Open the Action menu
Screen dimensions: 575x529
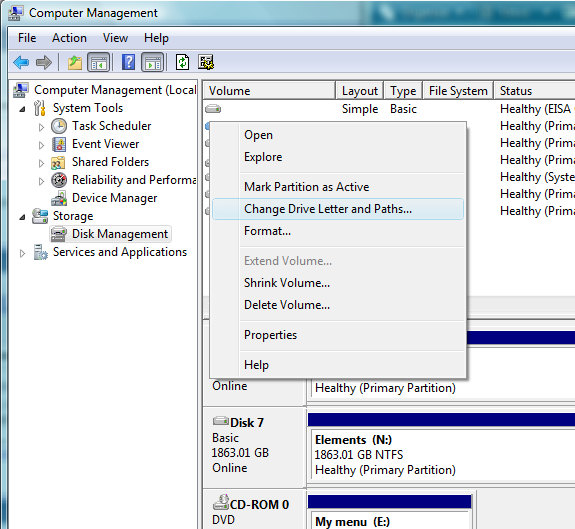pos(69,38)
